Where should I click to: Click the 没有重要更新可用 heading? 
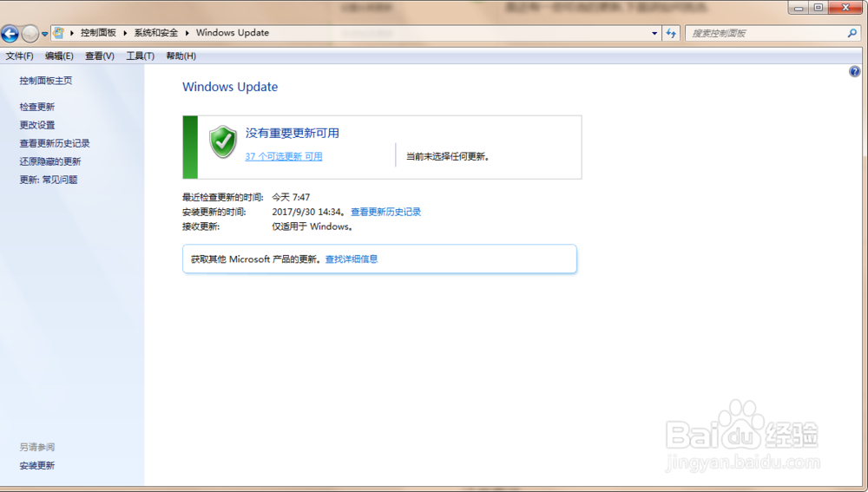[293, 134]
